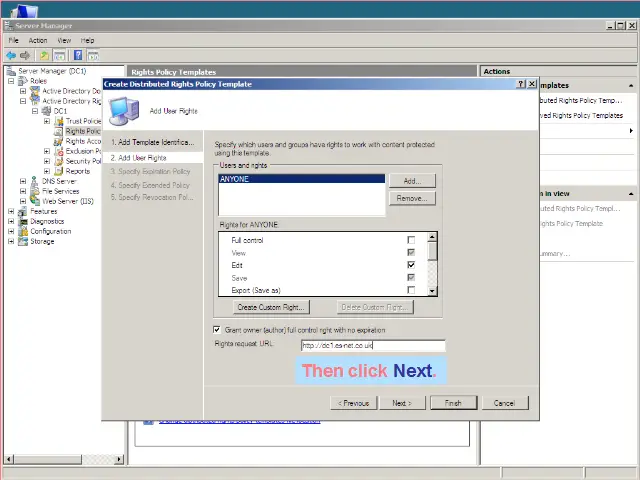This screenshot has height=480, width=640.
Task: Expand the Web Server (IIS) node
Action: (23, 201)
